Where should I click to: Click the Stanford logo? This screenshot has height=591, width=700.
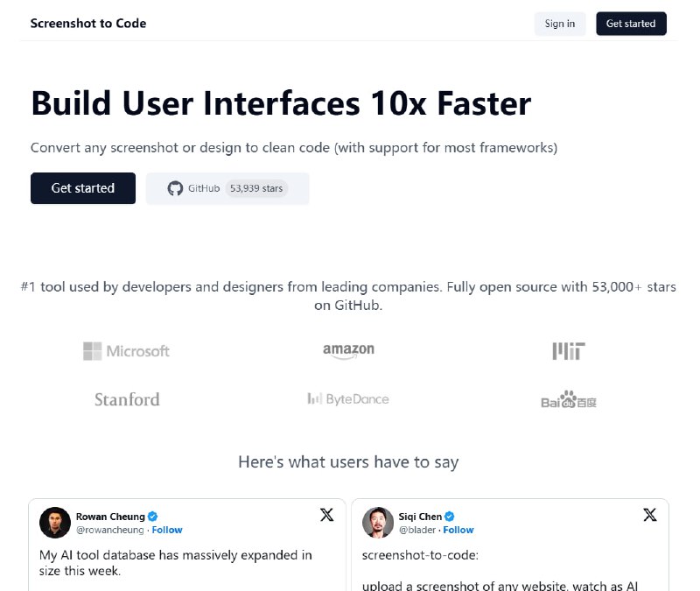pos(127,399)
